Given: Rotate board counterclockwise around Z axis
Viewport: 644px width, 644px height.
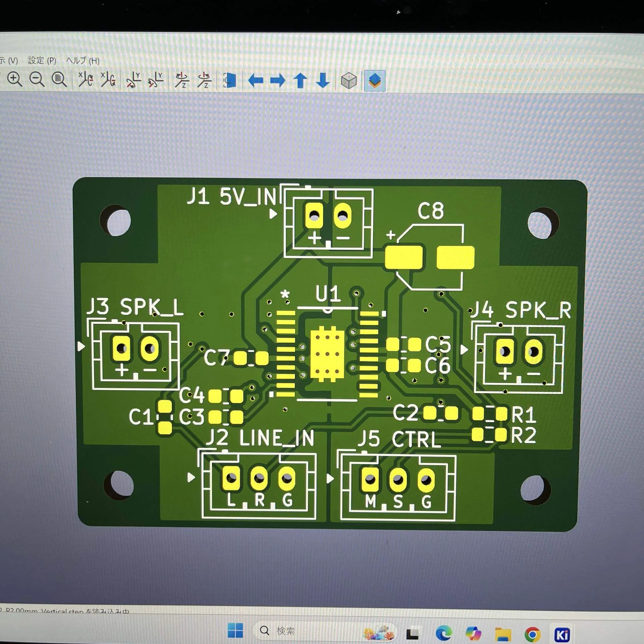Looking at the screenshot, I should click(204, 80).
